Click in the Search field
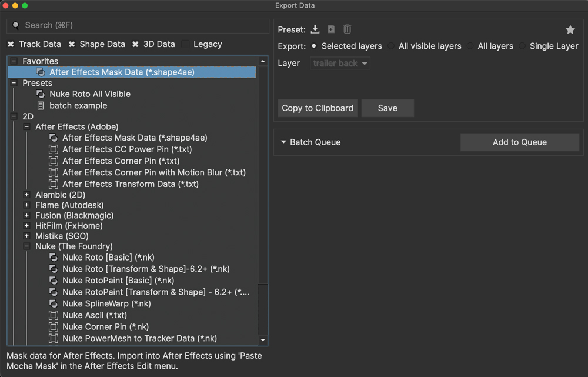588x377 pixels. click(x=138, y=25)
